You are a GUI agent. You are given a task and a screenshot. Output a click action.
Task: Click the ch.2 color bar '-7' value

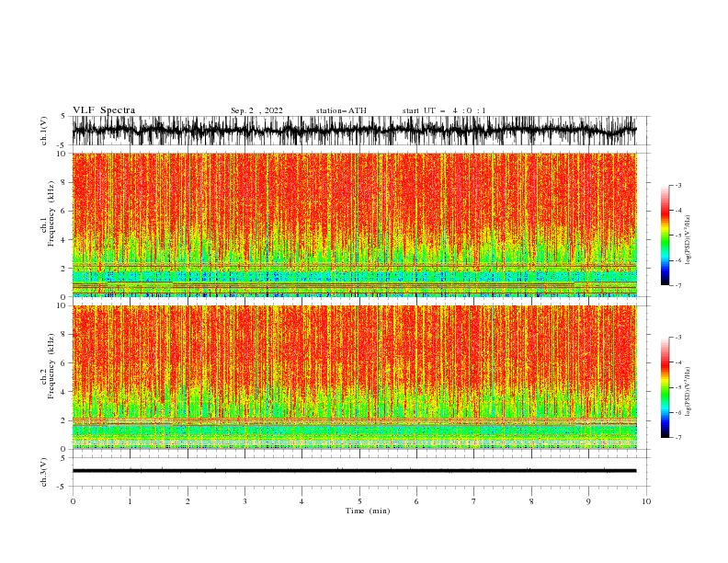click(x=678, y=437)
